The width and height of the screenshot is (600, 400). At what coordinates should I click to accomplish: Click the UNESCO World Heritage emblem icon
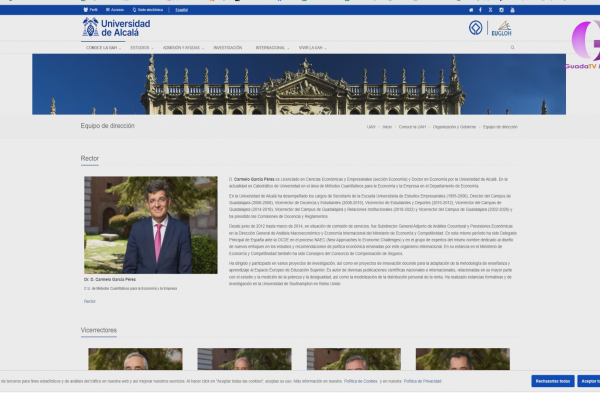(475, 28)
